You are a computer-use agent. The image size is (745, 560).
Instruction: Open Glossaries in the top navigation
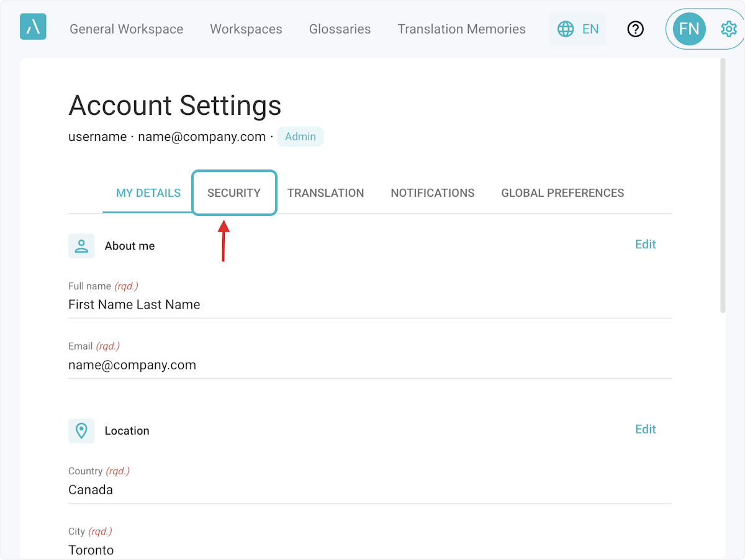pos(340,29)
